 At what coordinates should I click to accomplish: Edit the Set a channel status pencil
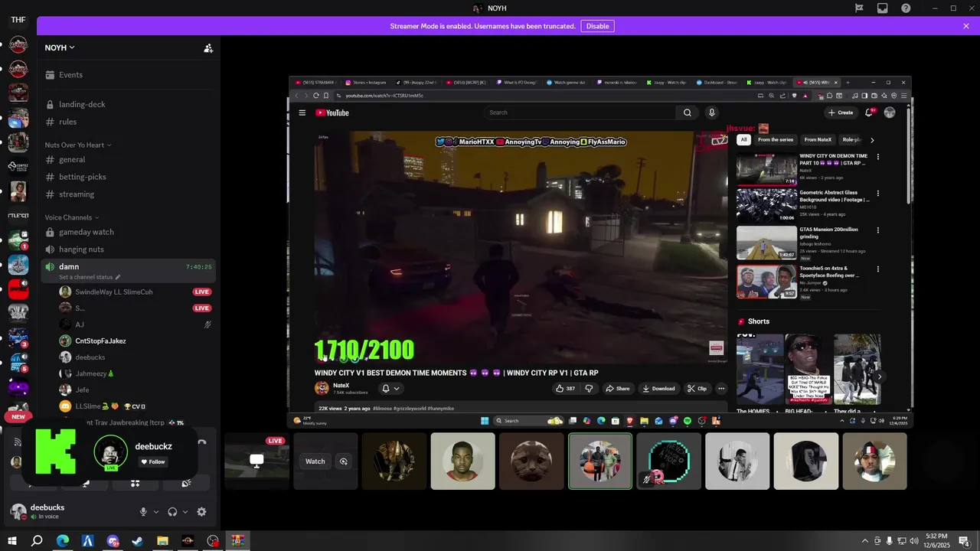(117, 277)
